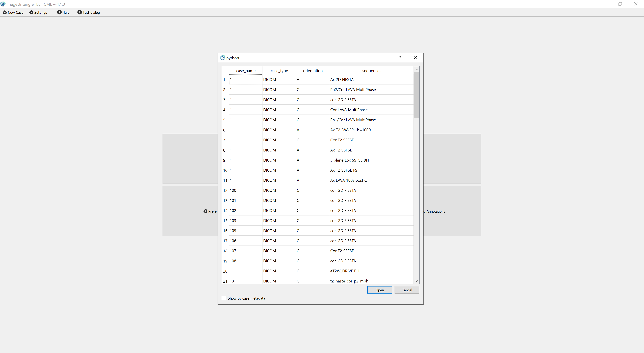Click the scrollbar down arrow in table
The width and height of the screenshot is (644, 353).
click(x=417, y=281)
